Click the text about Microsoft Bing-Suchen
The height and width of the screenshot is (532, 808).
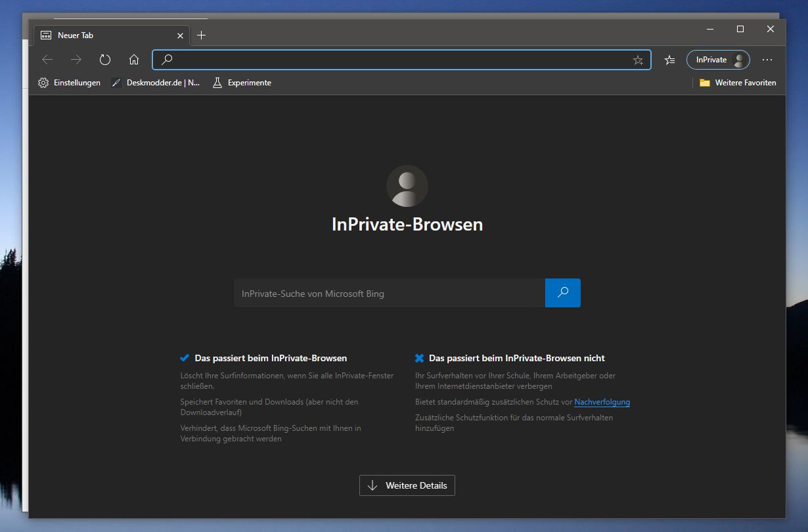pos(271,433)
